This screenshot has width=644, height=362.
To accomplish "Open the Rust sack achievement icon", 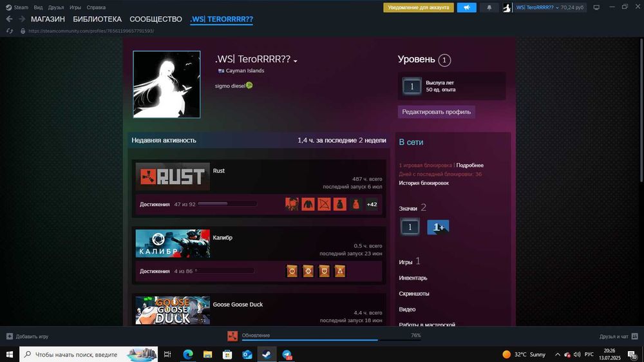I will [340, 204].
